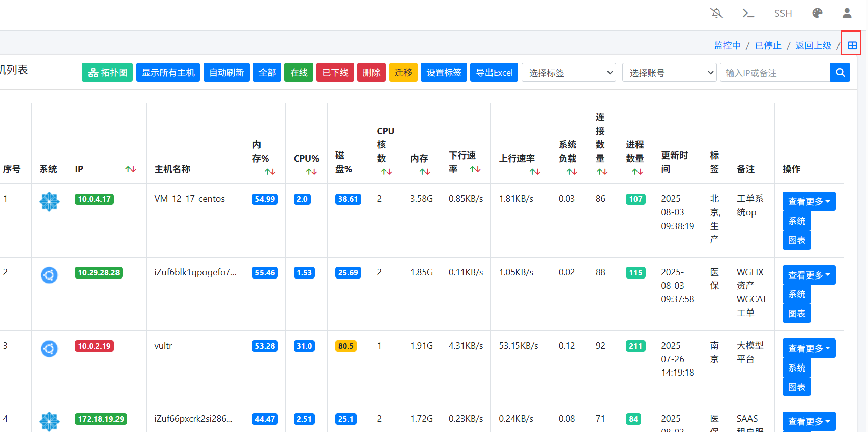Click the CPU badge 31.0

304,346
